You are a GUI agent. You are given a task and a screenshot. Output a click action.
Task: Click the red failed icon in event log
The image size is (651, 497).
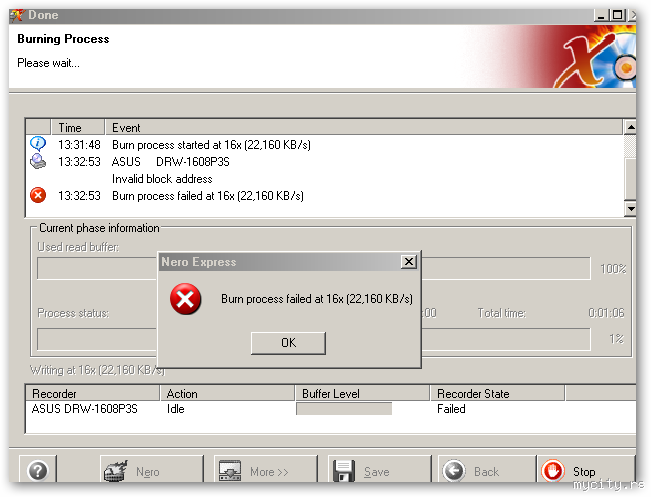pyautogui.click(x=38, y=195)
